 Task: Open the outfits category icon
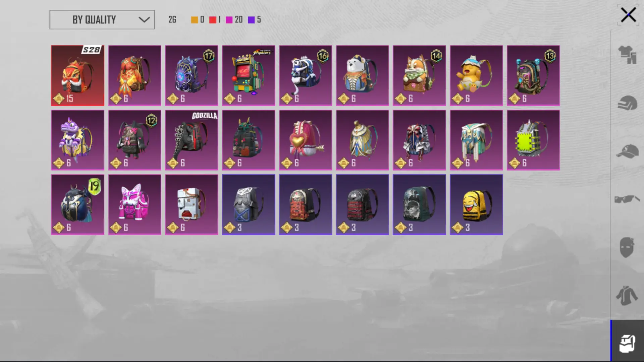click(x=627, y=55)
